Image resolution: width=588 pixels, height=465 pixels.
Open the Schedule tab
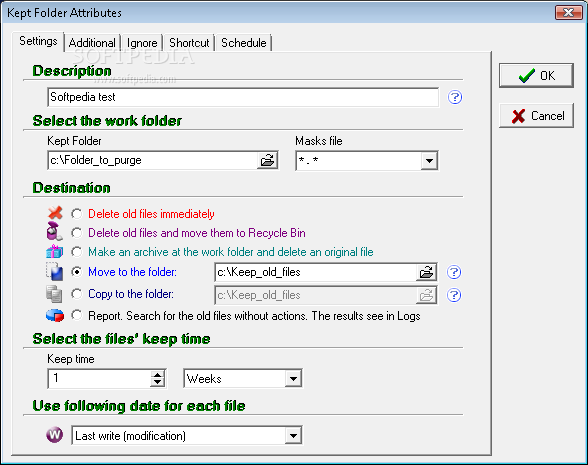[244, 43]
